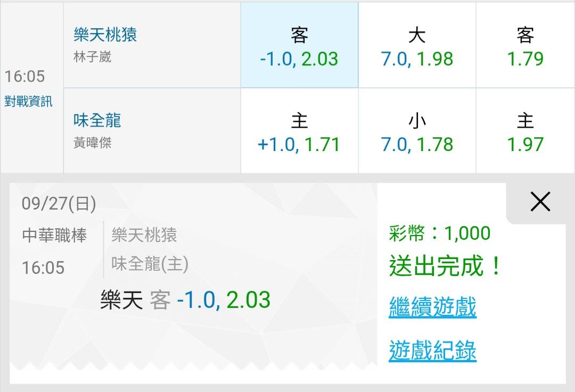Select the away handicap -1.0, 2.03 cell
The width and height of the screenshot is (575, 392).
[x=299, y=45]
